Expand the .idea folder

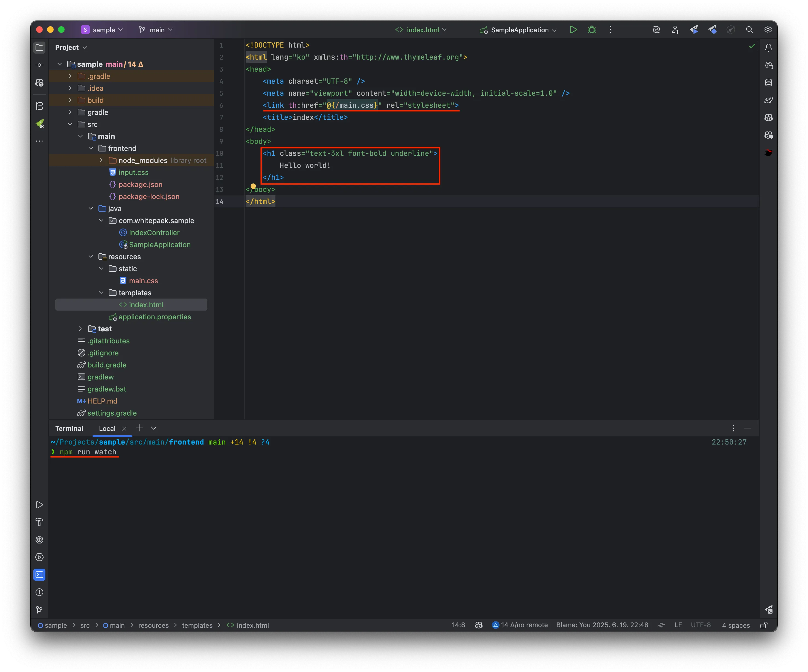tap(70, 88)
